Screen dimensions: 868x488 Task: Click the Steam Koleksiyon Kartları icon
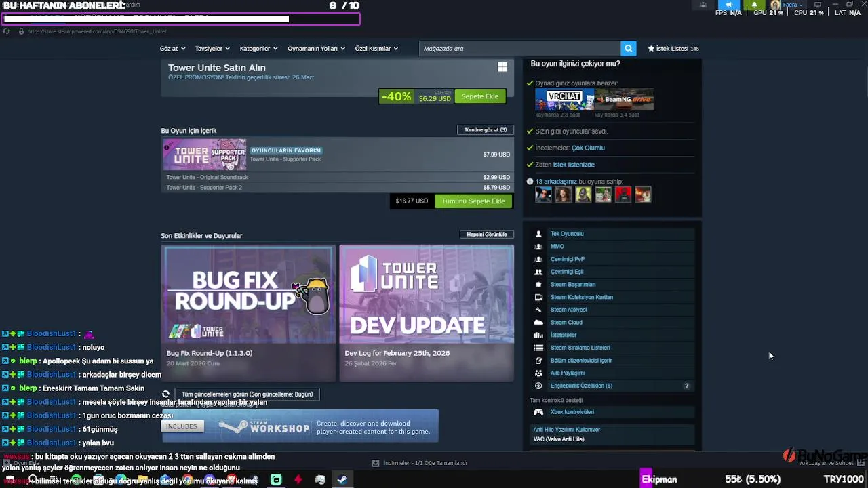coord(538,297)
